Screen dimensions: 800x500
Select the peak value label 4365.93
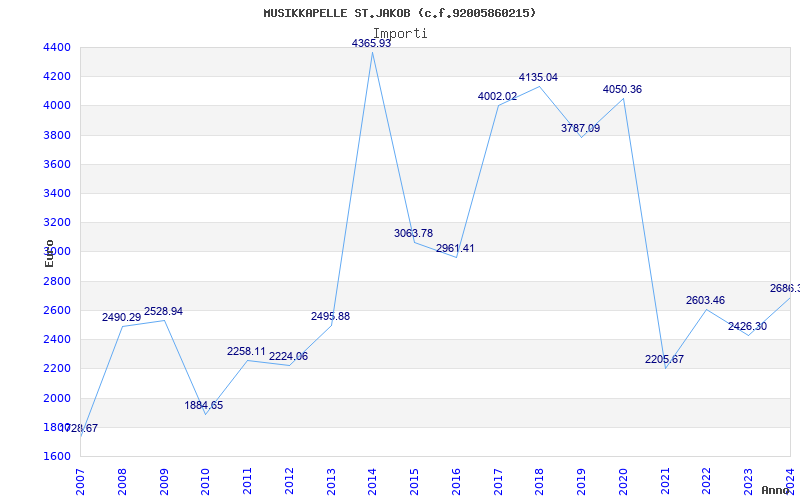(371, 43)
